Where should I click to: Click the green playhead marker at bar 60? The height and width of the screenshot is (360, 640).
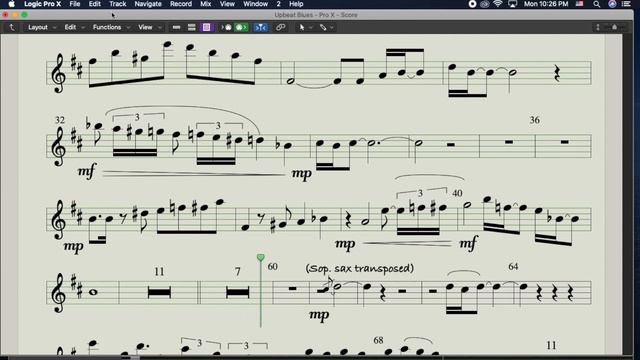pos(260,257)
